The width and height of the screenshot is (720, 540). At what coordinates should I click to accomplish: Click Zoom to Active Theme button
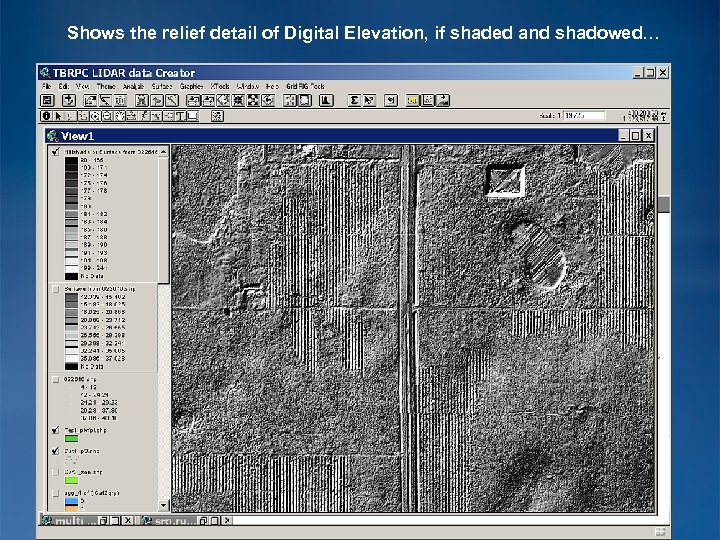click(208, 100)
